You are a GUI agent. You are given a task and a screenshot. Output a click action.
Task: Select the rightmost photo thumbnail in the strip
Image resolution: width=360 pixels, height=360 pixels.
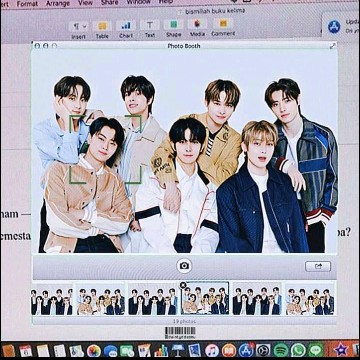[310, 299]
